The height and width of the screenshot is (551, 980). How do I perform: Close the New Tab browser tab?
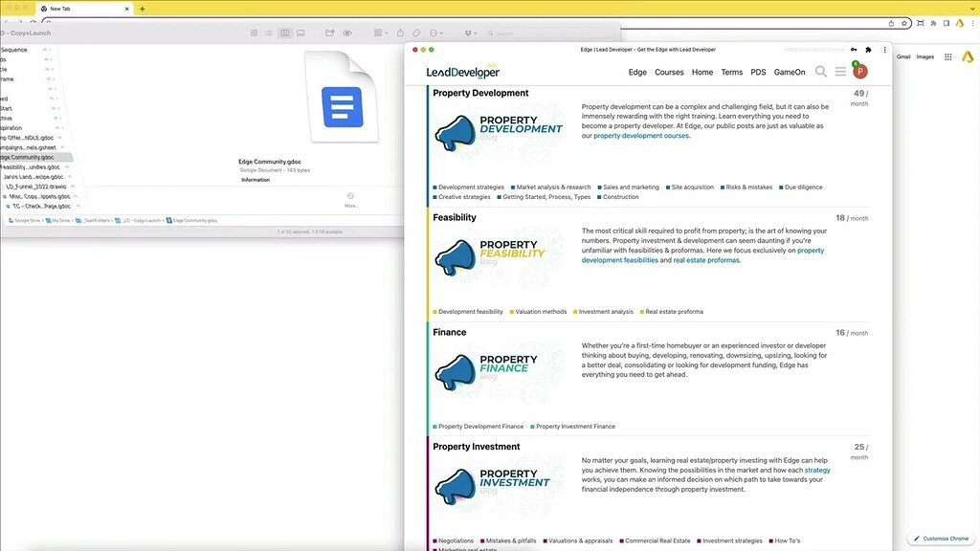(x=127, y=9)
